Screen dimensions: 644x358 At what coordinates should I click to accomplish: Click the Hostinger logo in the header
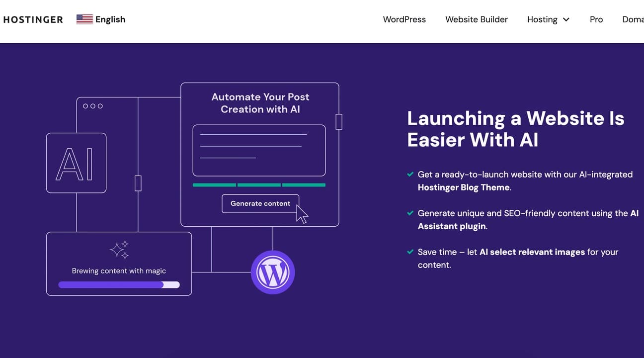pos(33,19)
